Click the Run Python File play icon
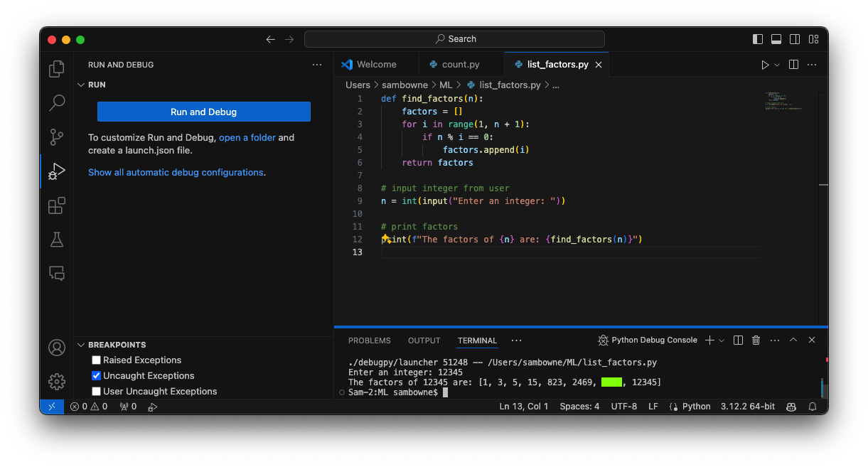The image size is (868, 467). 765,65
